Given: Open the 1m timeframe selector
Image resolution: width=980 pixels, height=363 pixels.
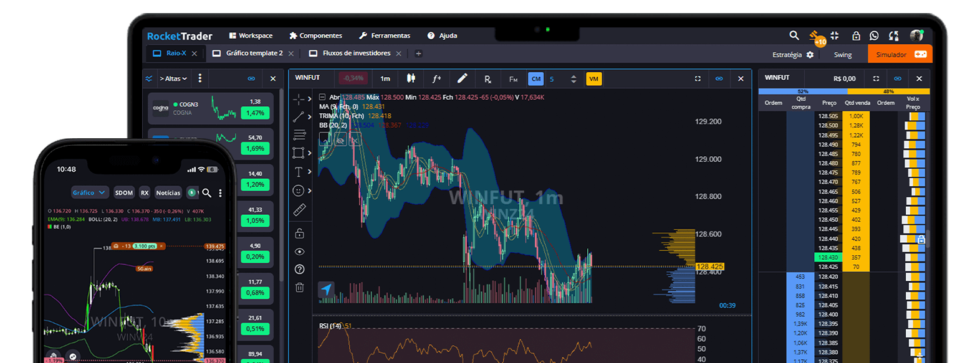Looking at the screenshot, I should (x=385, y=78).
